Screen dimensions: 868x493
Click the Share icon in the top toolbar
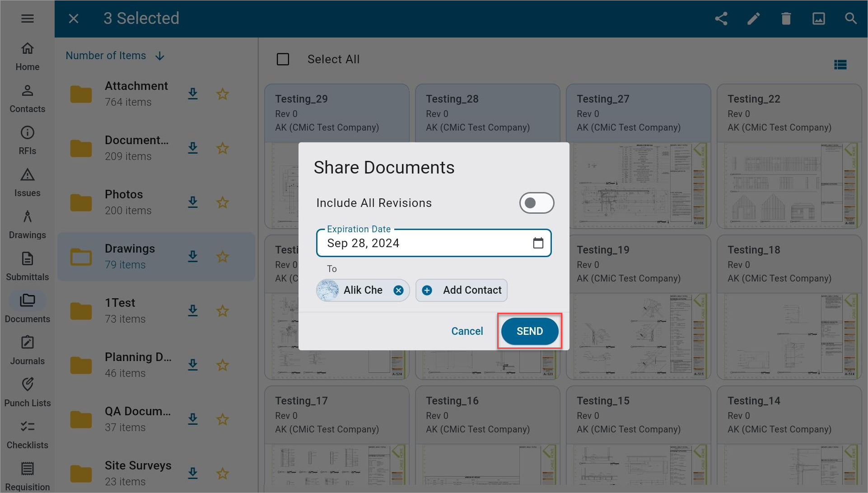721,19
